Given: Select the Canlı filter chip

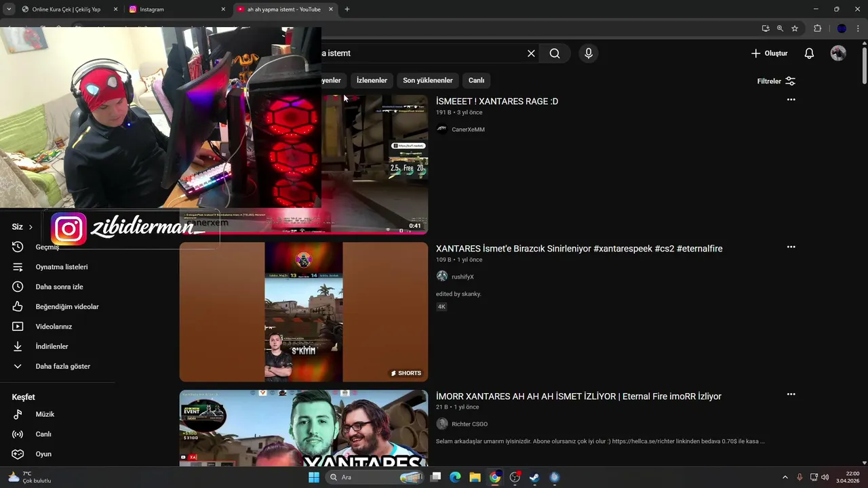Looking at the screenshot, I should (476, 81).
